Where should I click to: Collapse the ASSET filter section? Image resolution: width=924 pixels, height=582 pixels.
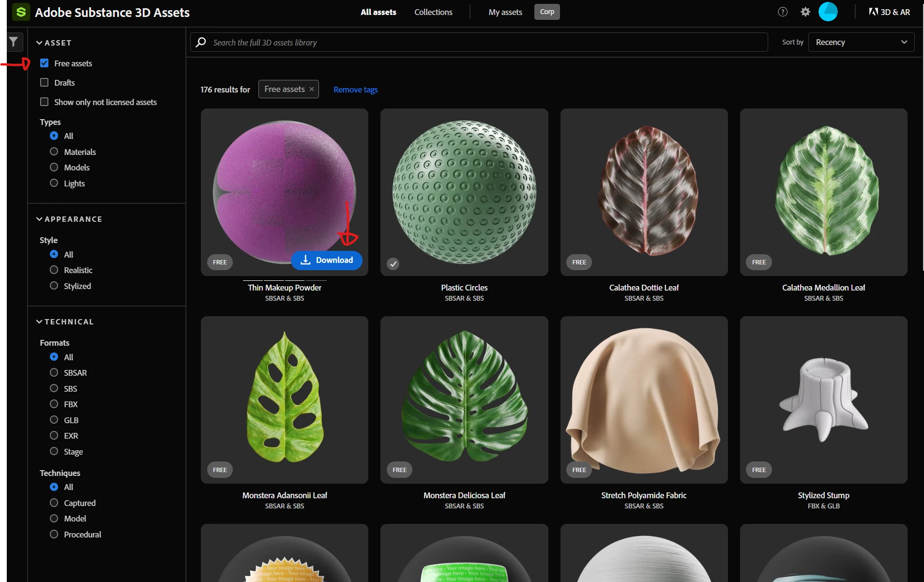point(54,43)
